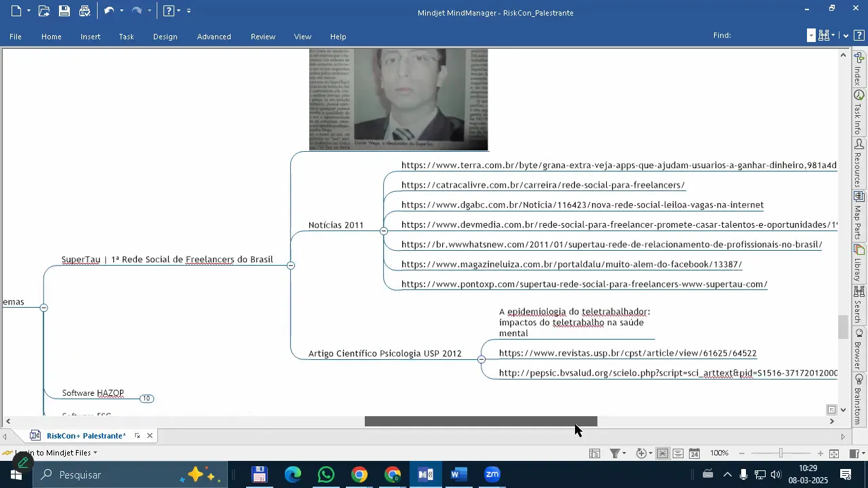
Task: Collapse the SuperTau topic branch
Action: tap(291, 266)
